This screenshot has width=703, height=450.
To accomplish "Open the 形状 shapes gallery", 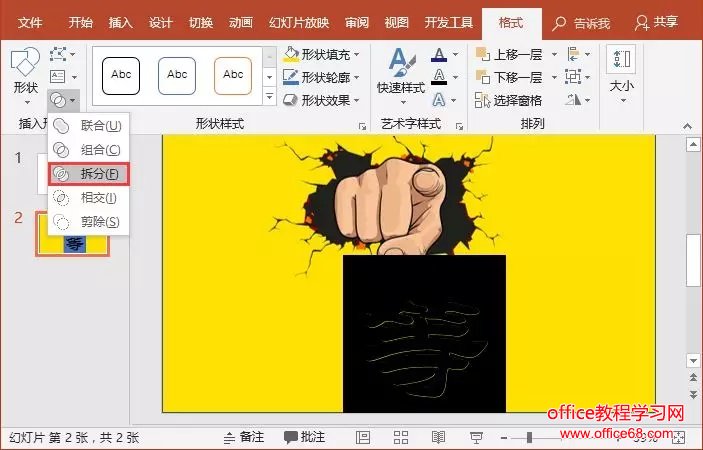I will tap(26, 76).
